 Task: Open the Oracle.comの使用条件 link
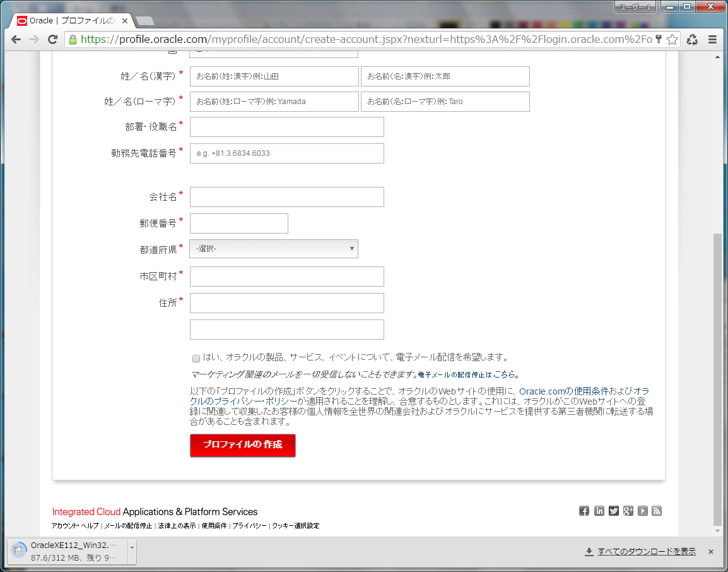[x=563, y=391]
